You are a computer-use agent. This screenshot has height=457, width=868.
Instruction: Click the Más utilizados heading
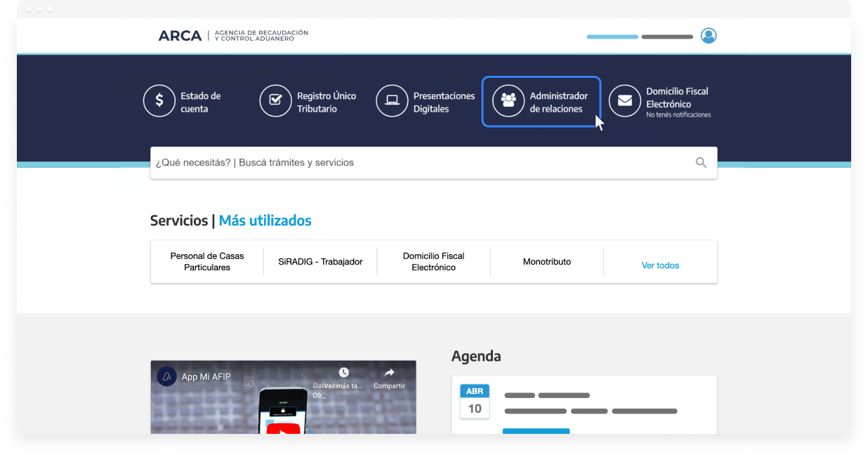point(265,220)
